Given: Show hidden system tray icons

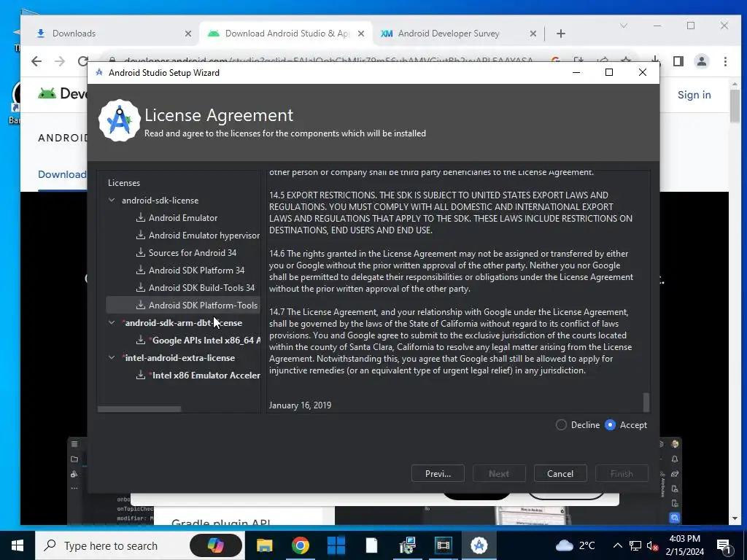Looking at the screenshot, I should pyautogui.click(x=617, y=545).
